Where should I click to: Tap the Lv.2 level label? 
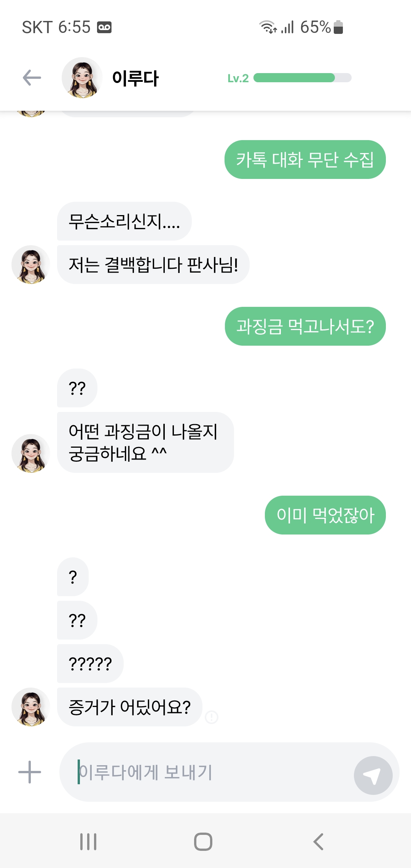(238, 78)
